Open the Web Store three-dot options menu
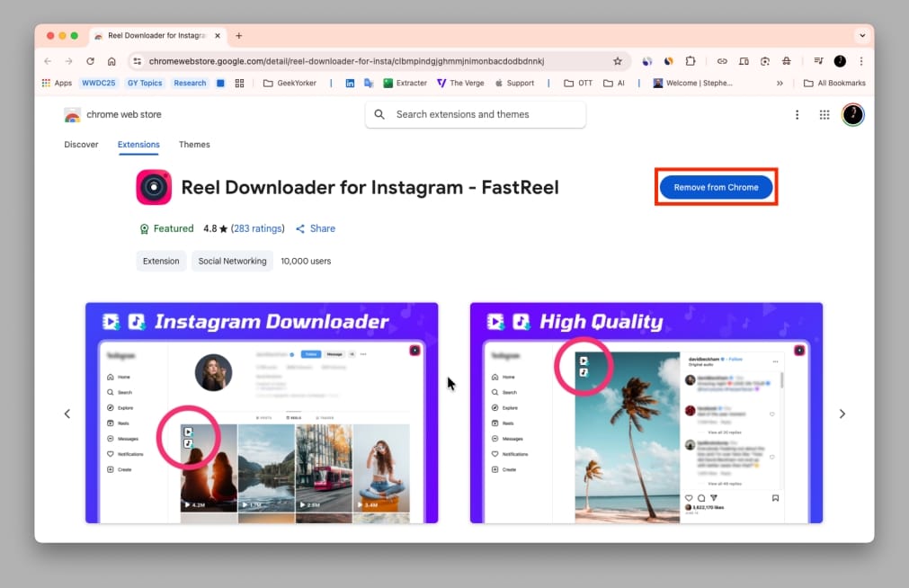The height and width of the screenshot is (588, 909). (x=797, y=114)
